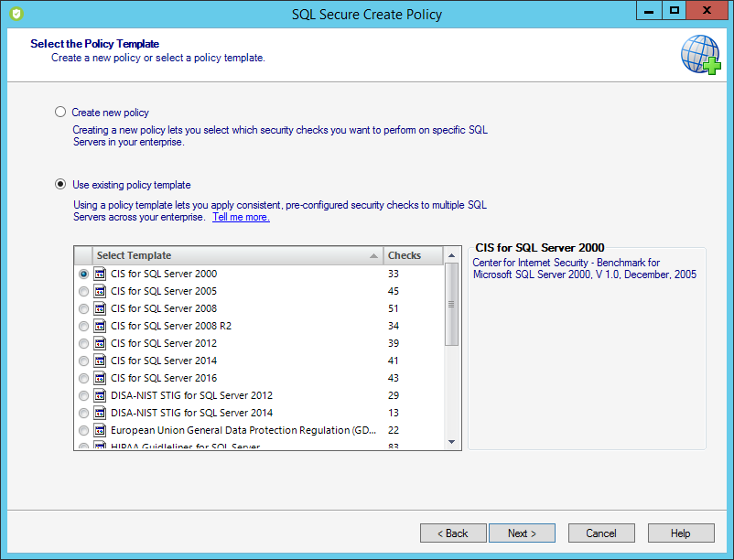Choose the CIS for SQL Server 2005 radio
This screenshot has height=560, width=734.
(84, 292)
